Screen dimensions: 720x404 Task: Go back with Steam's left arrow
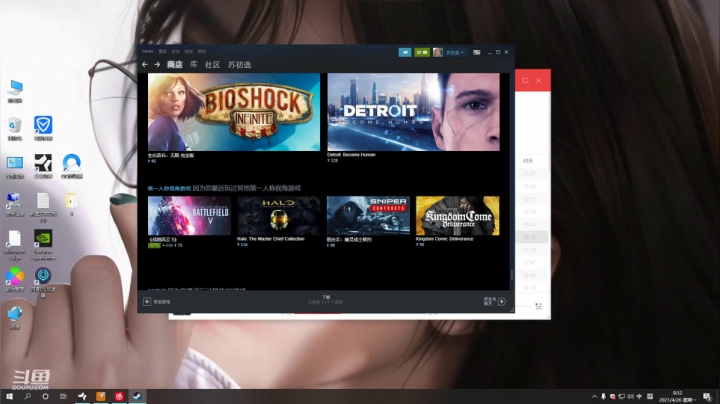click(145, 65)
